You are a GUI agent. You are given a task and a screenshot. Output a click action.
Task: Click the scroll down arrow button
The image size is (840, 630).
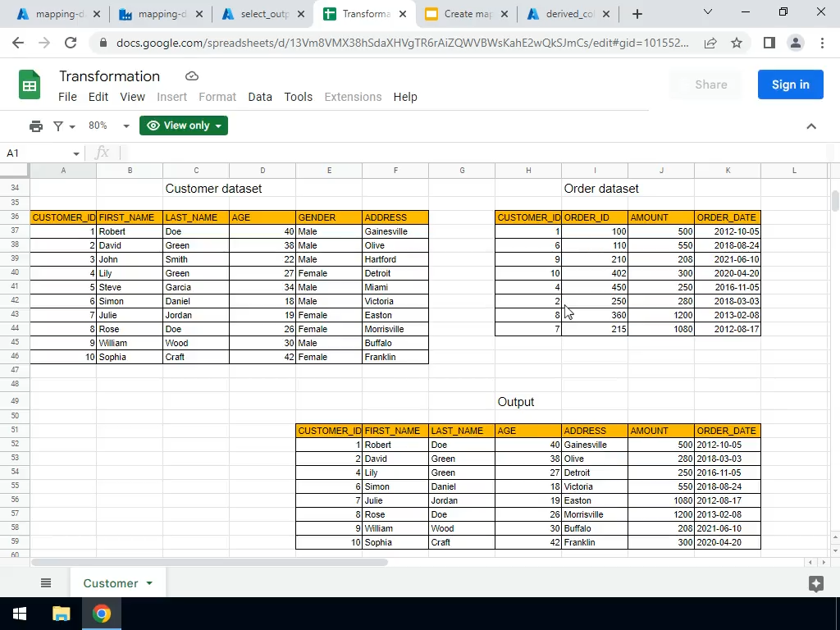coord(835,550)
